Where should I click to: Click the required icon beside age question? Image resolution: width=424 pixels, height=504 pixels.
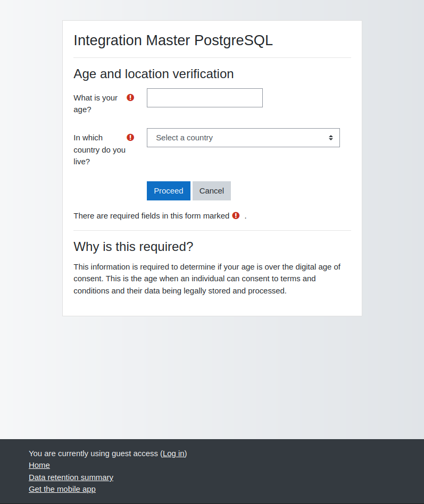[x=130, y=97]
